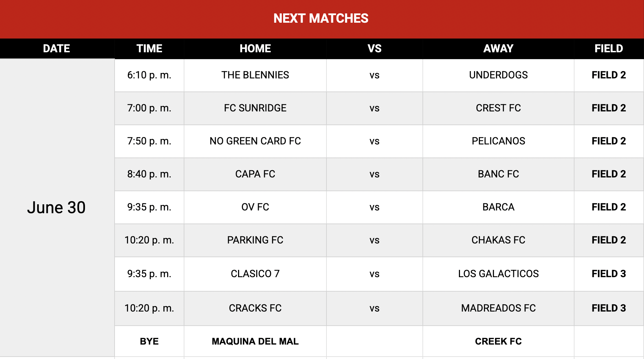Click the 7:00 p. m. time cell
Screen dimensions: 644x359
point(149,108)
